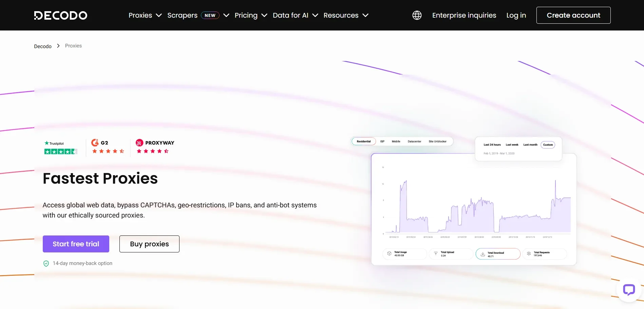Click the Decodo logo in header
644x309 pixels.
61,15
